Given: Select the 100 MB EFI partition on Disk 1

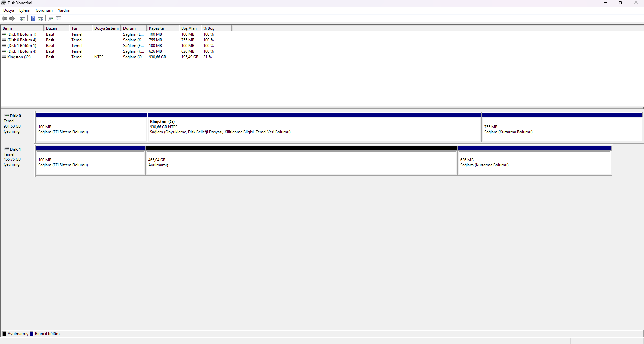Looking at the screenshot, I should [91, 160].
